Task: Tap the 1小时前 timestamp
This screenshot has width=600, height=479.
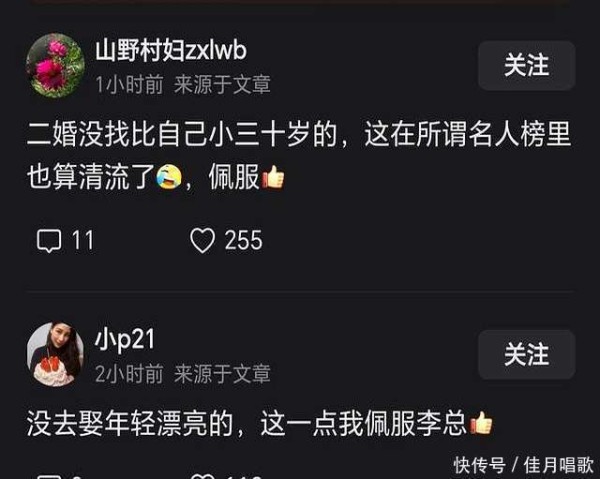Action: [x=129, y=85]
